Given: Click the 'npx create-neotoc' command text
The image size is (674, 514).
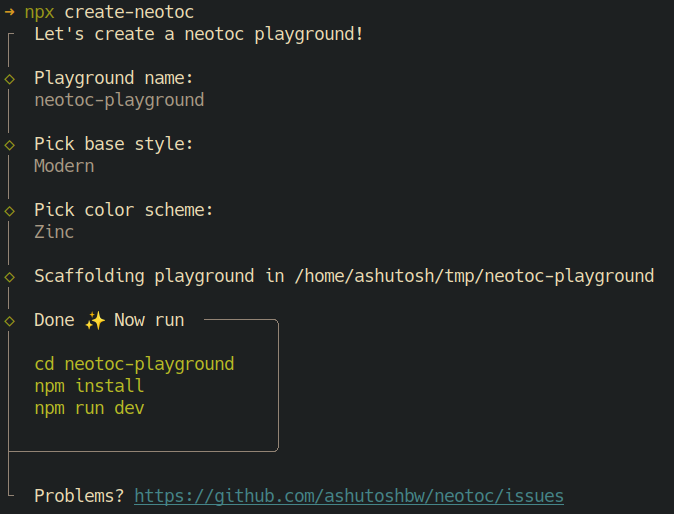Looking at the screenshot, I should click(x=109, y=12).
